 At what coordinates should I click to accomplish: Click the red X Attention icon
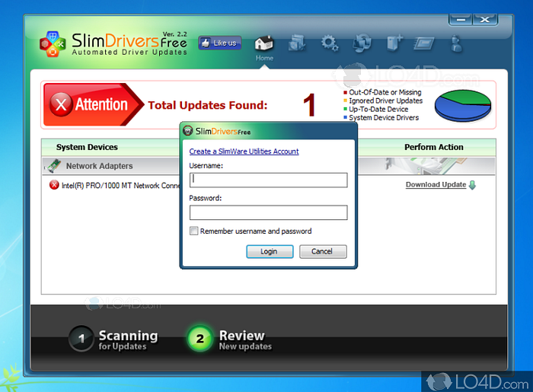coord(61,104)
